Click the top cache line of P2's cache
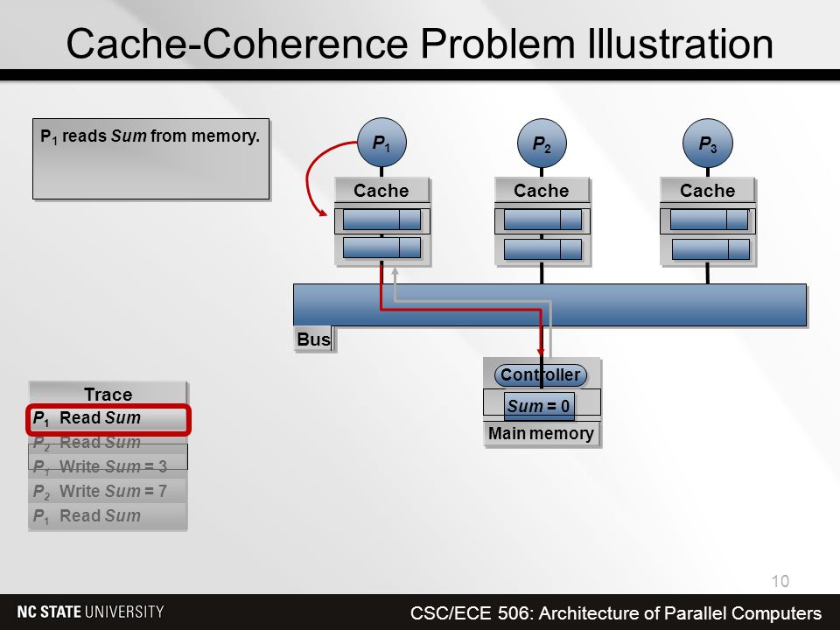Viewport: 840px width, 630px height. click(x=542, y=220)
